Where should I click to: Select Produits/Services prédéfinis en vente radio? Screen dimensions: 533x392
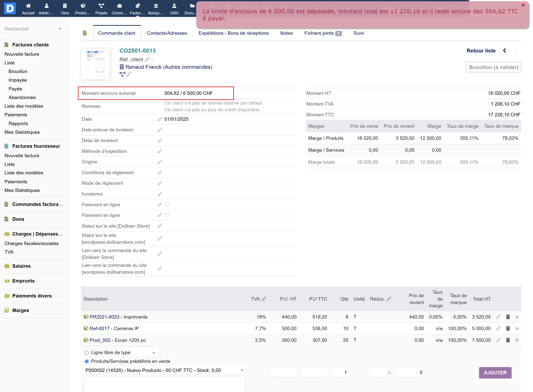pos(86,361)
